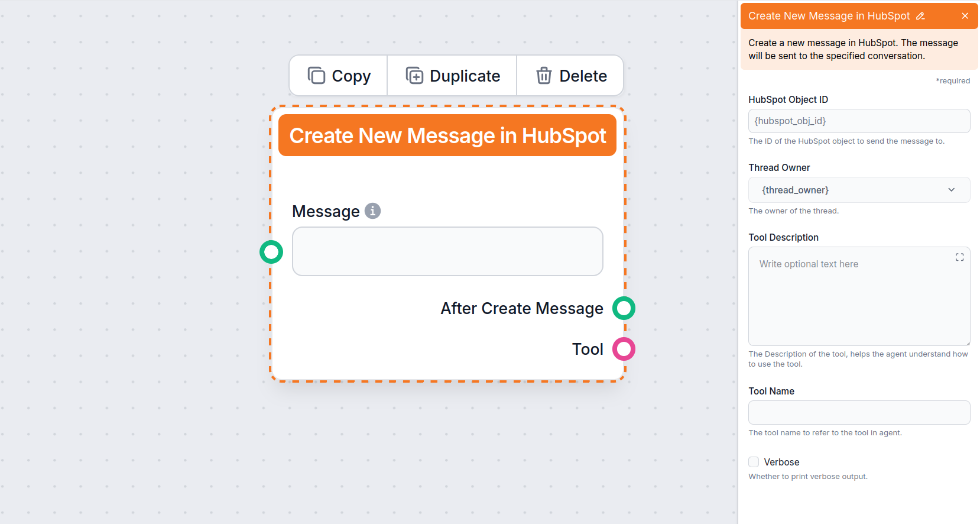
Task: Click the Thread Owner dropdown chevron
Action: pyautogui.click(x=952, y=190)
